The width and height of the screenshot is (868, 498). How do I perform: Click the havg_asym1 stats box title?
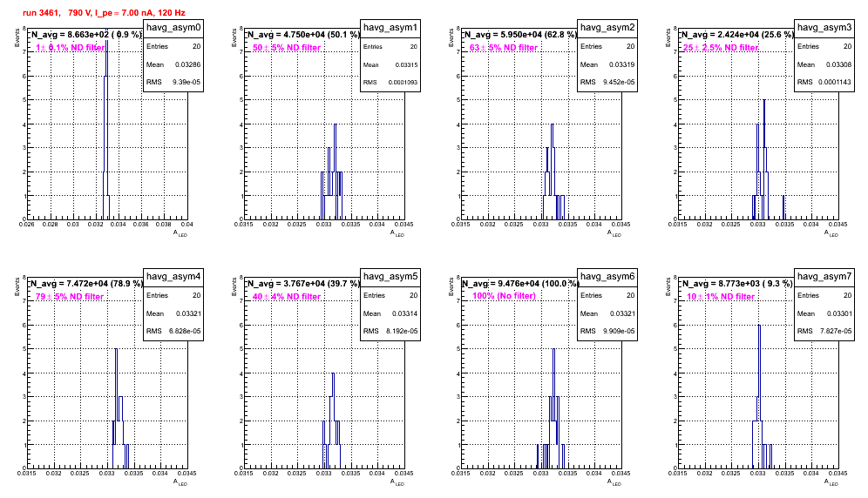point(390,28)
